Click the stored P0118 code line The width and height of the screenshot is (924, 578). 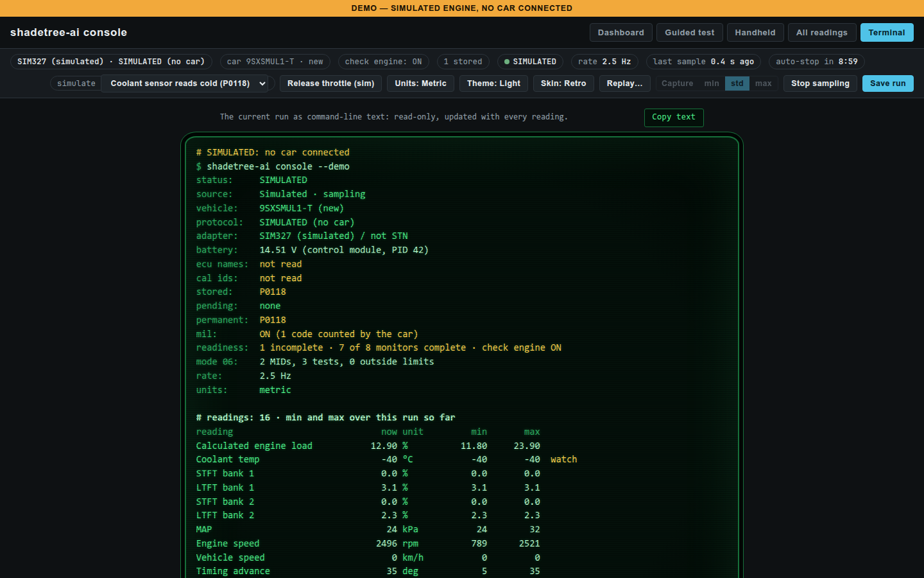tap(241, 292)
